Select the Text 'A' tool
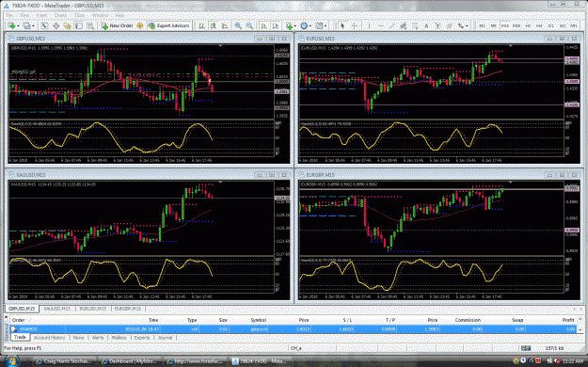588x367 pixels. click(x=426, y=25)
